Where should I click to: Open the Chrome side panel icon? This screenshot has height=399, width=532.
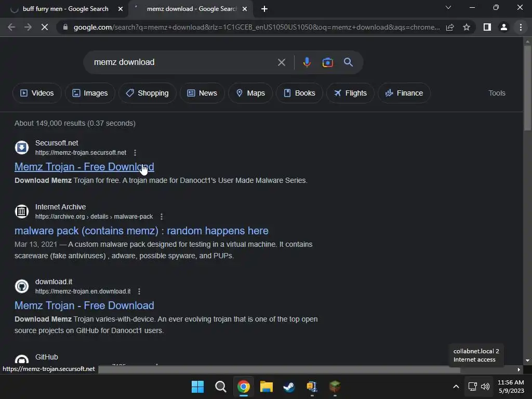[487, 27]
